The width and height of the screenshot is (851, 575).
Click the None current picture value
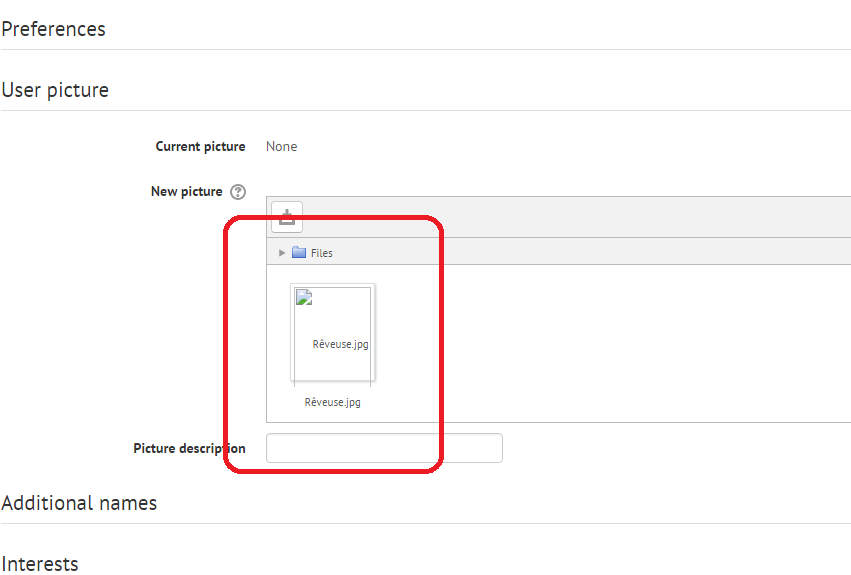point(282,147)
